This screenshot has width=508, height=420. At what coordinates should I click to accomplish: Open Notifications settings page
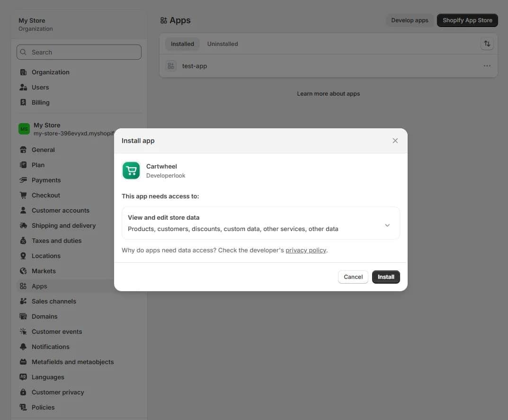pos(79,347)
